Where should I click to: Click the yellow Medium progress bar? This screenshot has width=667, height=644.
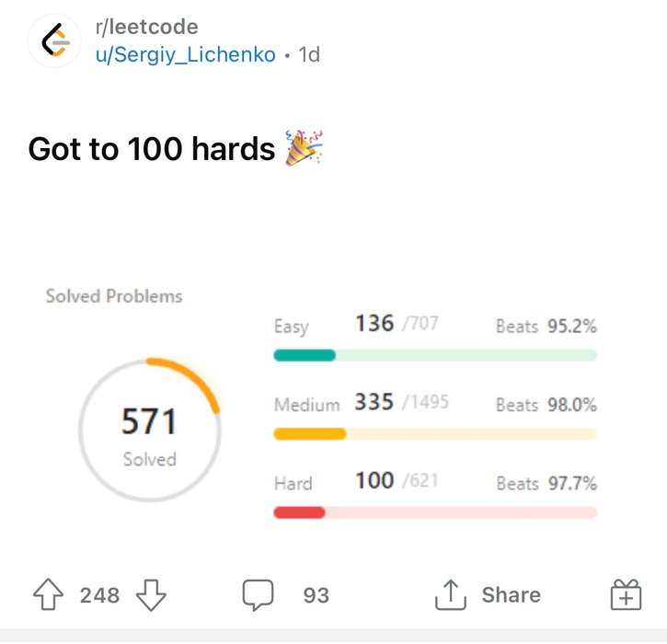pos(435,434)
